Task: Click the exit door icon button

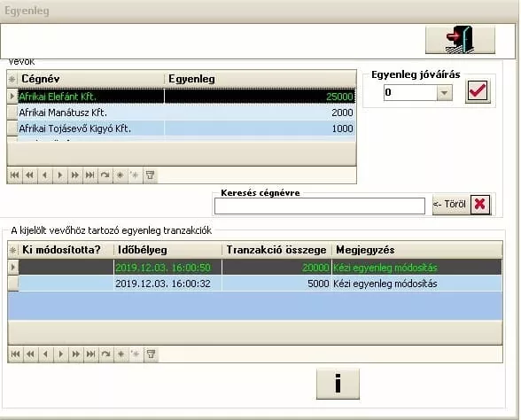Action: (x=460, y=40)
